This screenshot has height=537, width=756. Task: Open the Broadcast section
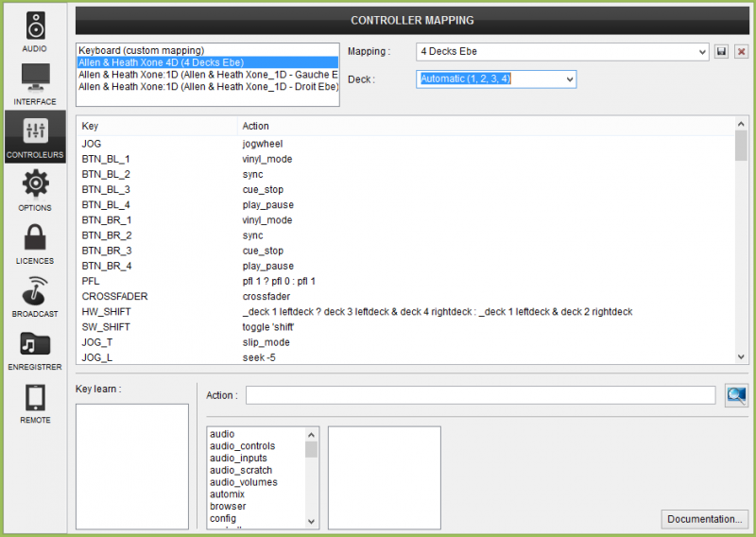(x=35, y=295)
